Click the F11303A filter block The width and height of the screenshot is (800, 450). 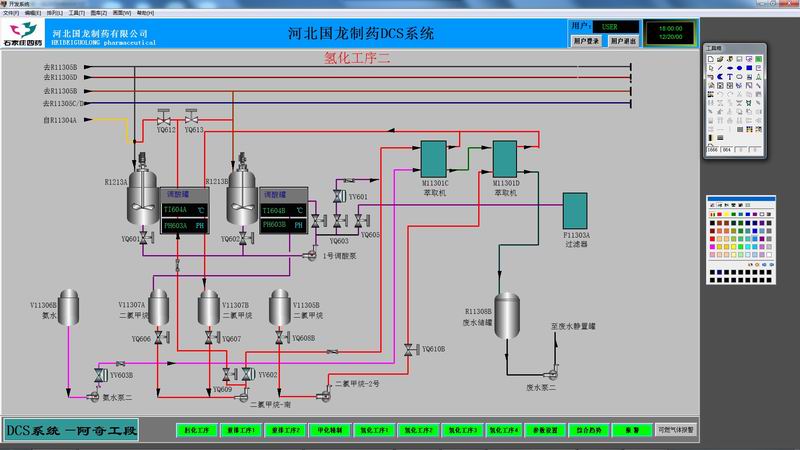[575, 211]
